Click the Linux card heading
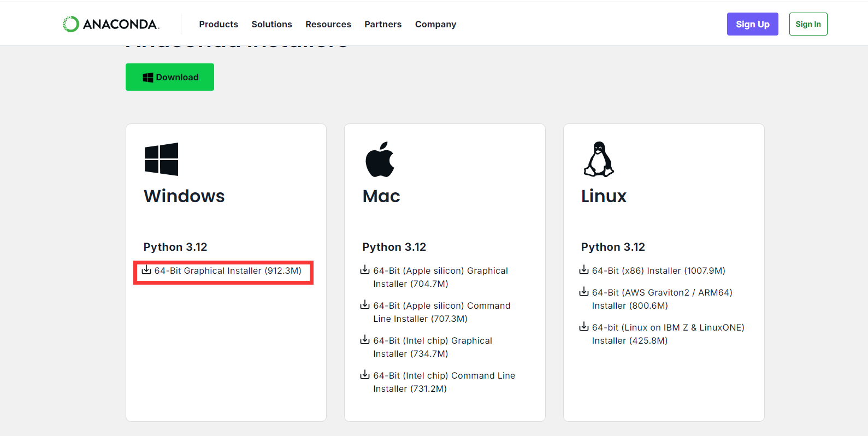The width and height of the screenshot is (868, 436). click(x=604, y=196)
